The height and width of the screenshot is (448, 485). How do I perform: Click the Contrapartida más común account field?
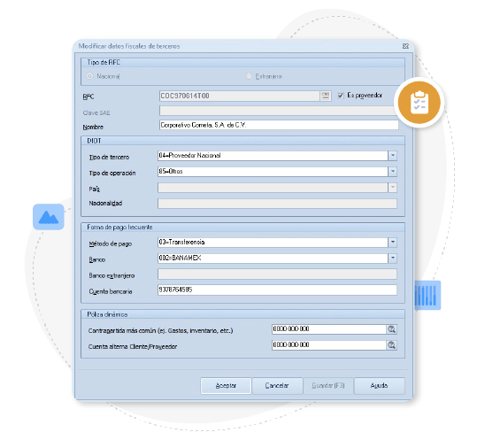tap(329, 329)
